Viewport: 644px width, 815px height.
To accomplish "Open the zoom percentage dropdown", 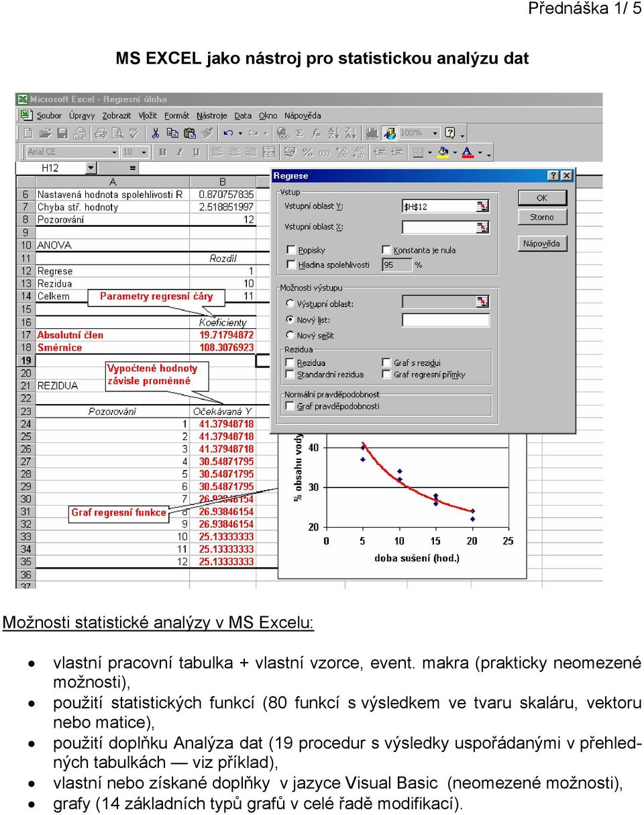I will tap(435, 133).
